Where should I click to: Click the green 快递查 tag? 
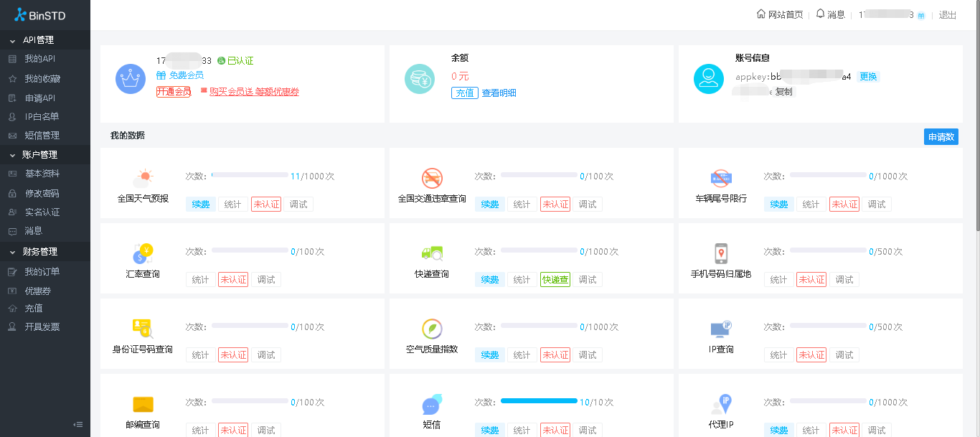[x=555, y=280]
